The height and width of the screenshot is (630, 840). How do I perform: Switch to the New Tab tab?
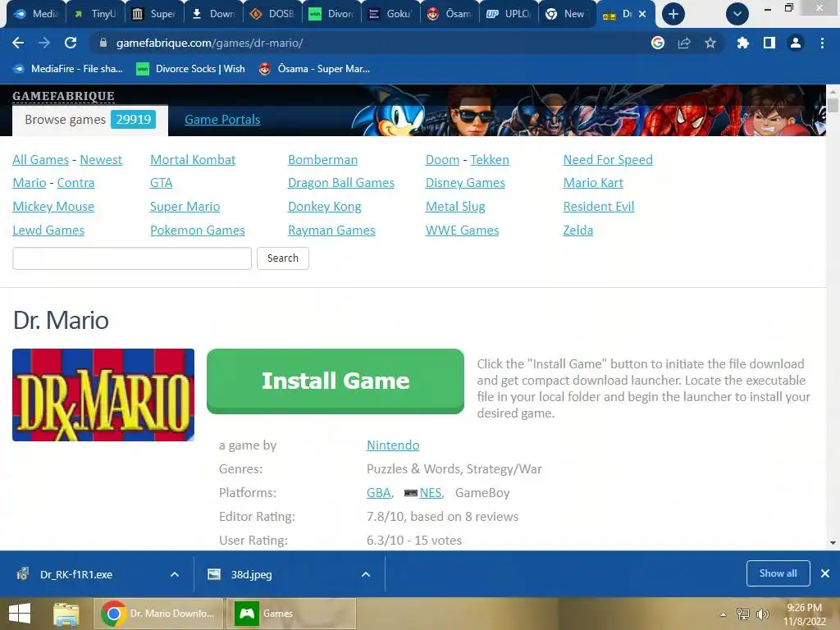(x=568, y=14)
